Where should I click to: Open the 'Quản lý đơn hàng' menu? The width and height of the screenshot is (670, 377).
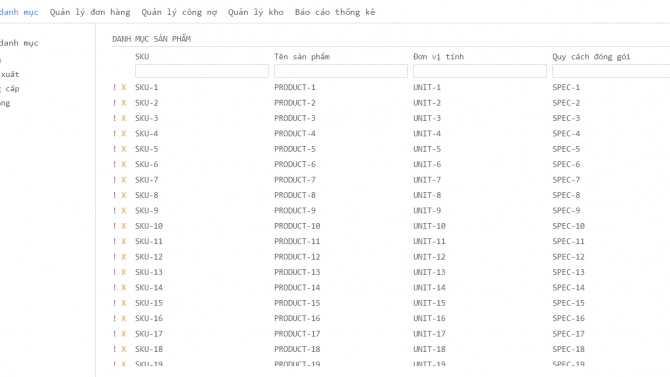(90, 12)
